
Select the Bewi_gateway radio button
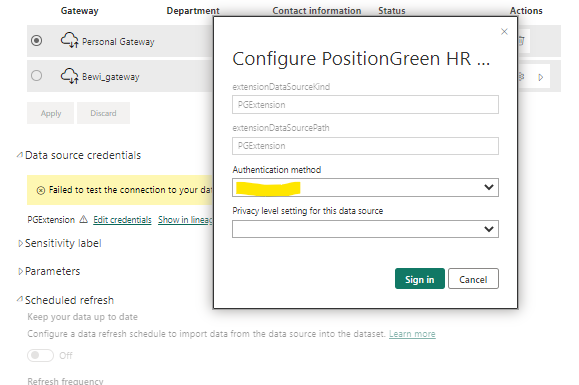click(x=36, y=76)
